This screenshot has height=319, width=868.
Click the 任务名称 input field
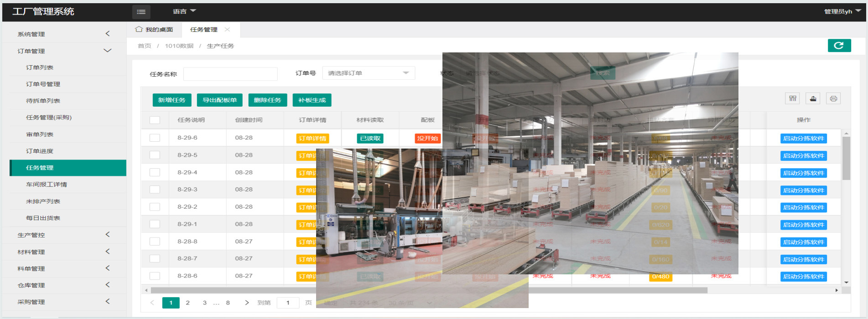(x=230, y=74)
